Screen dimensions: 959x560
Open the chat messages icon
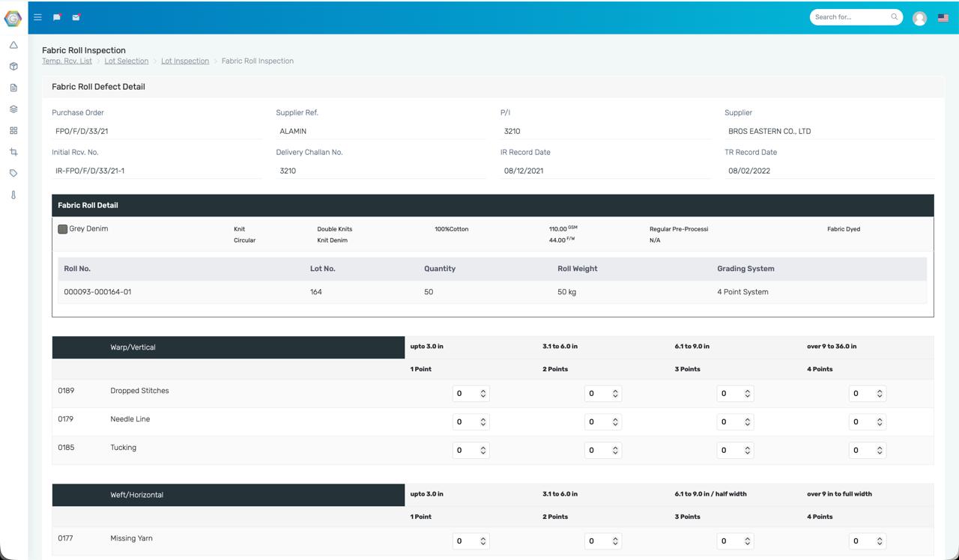click(x=57, y=17)
